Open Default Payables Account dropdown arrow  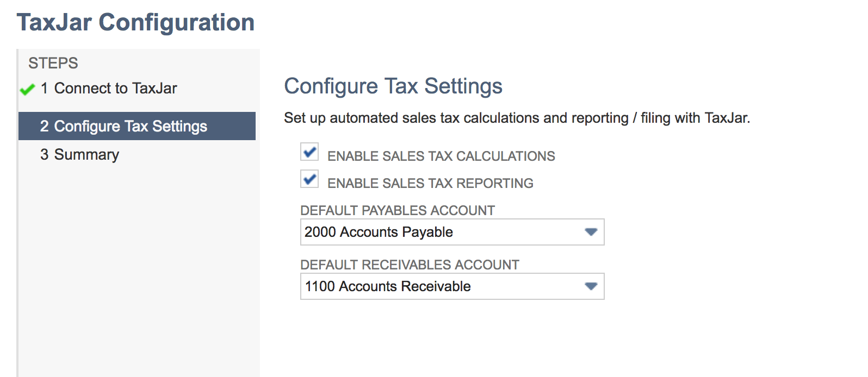click(591, 232)
